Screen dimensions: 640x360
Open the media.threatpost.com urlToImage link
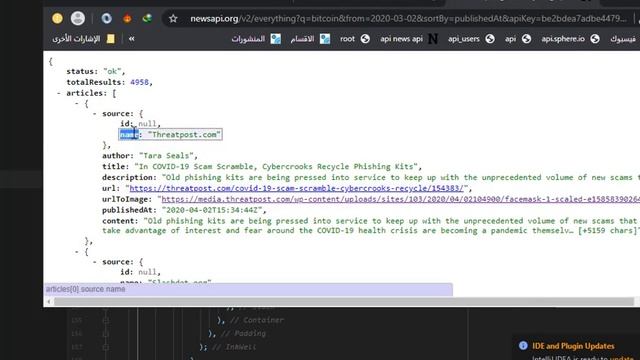[400, 199]
